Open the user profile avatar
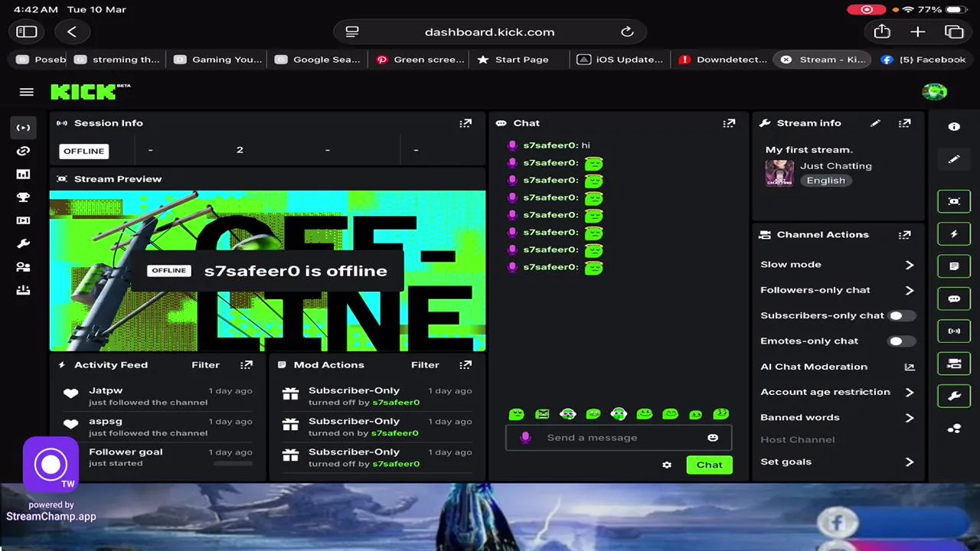This screenshot has height=551, width=980. (x=934, y=92)
